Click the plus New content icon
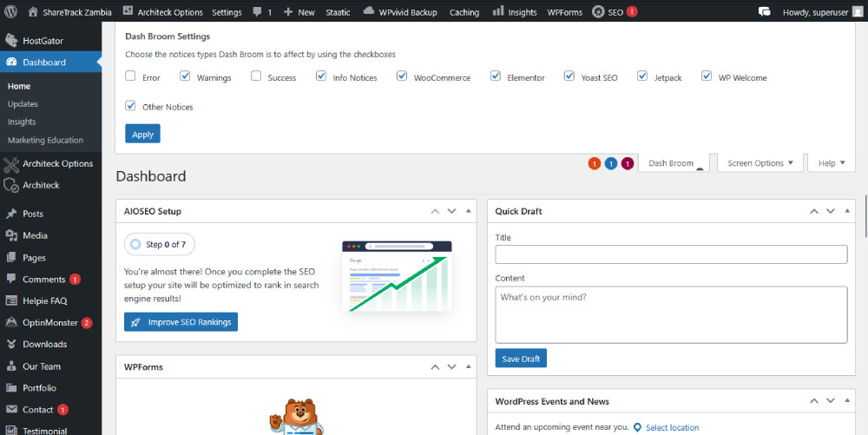868x435 pixels. pos(288,11)
